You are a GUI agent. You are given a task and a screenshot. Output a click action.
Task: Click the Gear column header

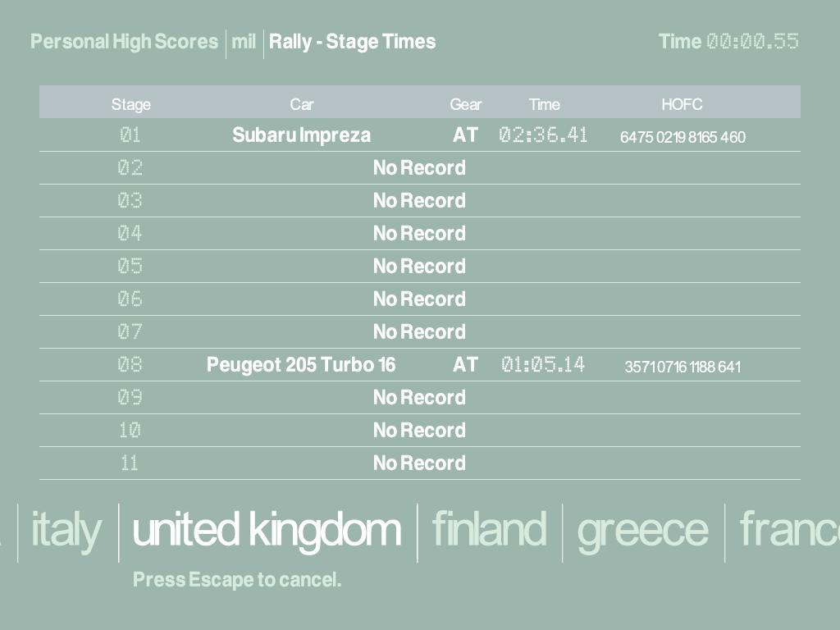tap(465, 104)
